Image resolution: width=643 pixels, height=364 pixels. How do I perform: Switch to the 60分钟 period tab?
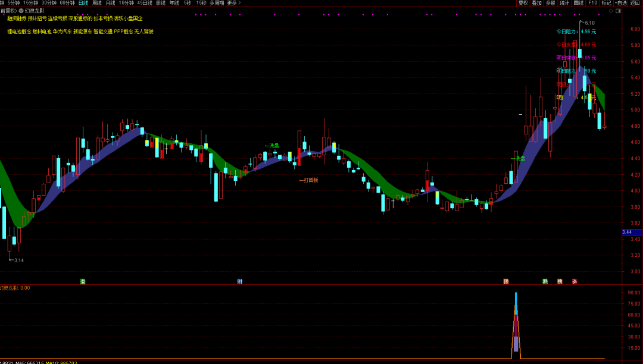click(x=67, y=3)
